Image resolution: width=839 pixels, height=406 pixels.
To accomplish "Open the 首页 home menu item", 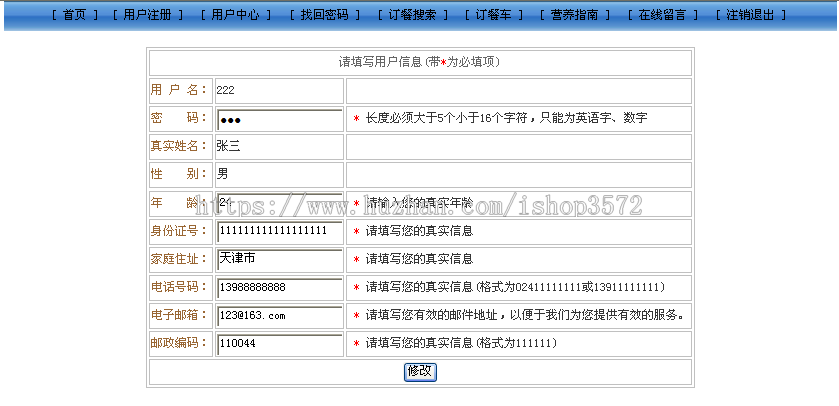I will [x=74, y=15].
